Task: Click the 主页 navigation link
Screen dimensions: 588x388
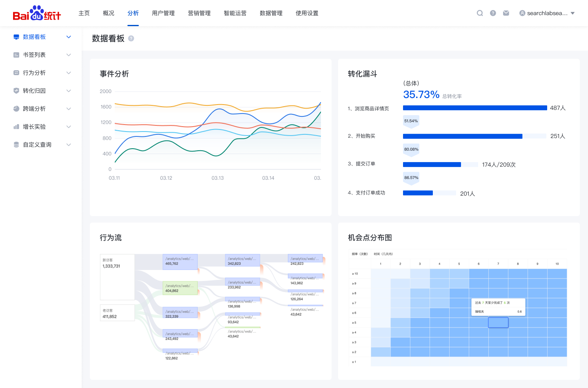Action: point(84,13)
